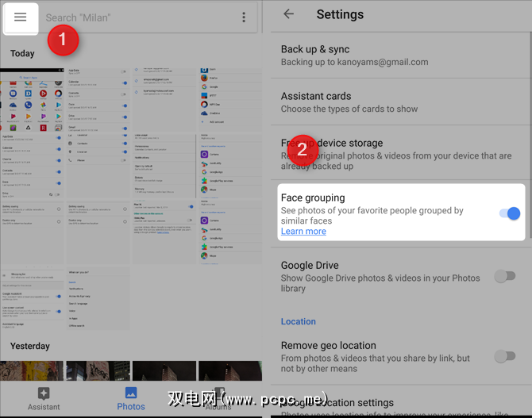Image resolution: width=532 pixels, height=418 pixels.
Task: Enable Google Drive photos switch
Action: pyautogui.click(x=505, y=276)
